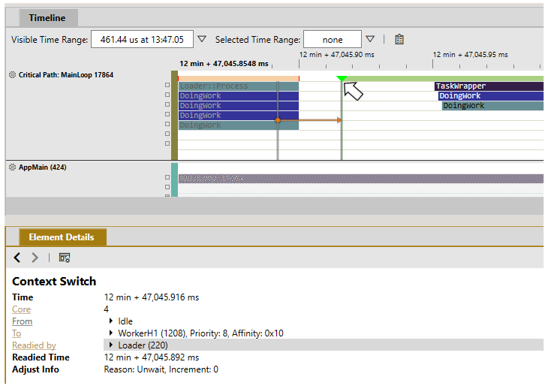Click the orange arrowhead on readied-by line

tap(339, 120)
